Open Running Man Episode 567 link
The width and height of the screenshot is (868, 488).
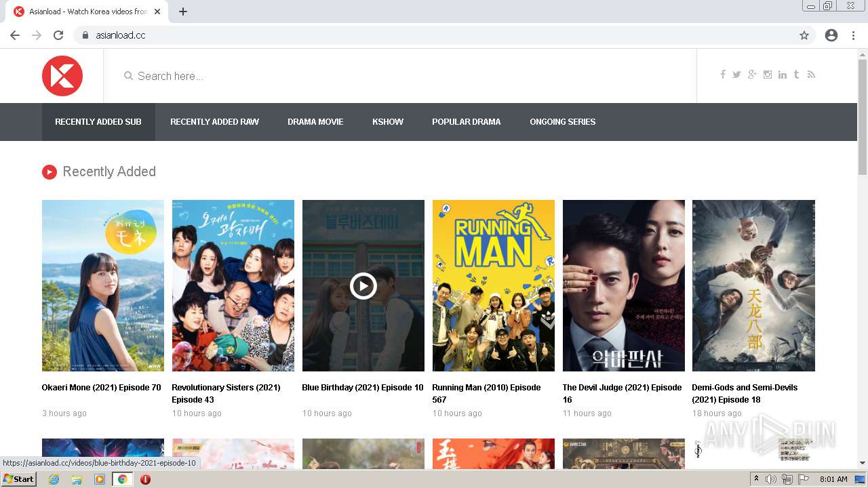(x=486, y=394)
